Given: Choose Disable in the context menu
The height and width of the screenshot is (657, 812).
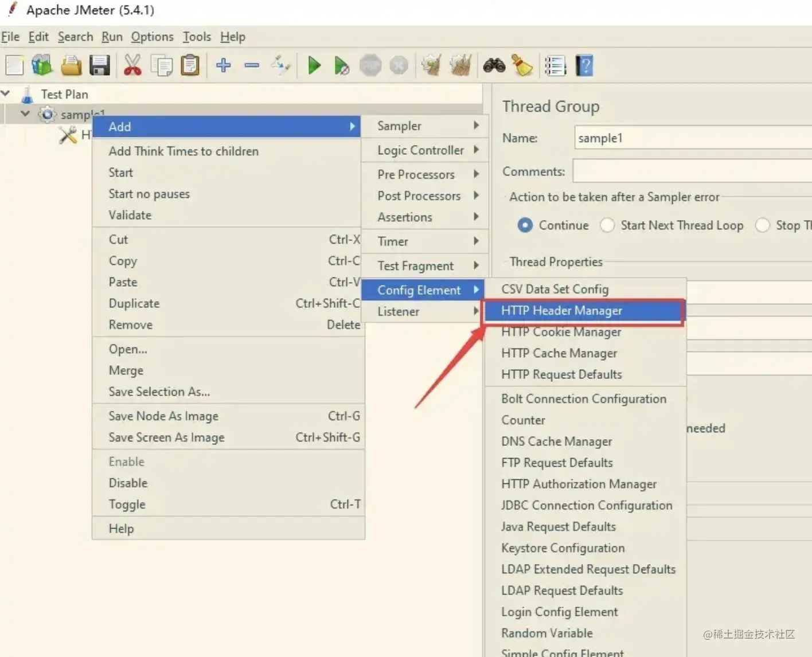Looking at the screenshot, I should pos(228,483).
